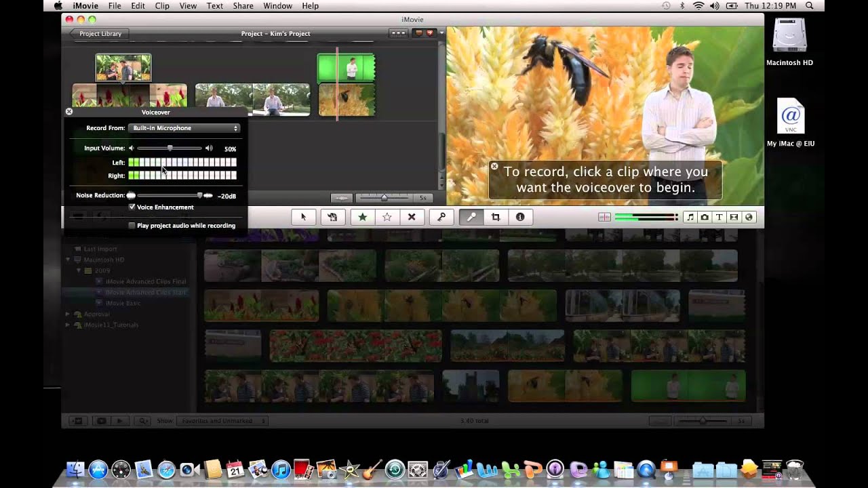Image resolution: width=868 pixels, height=488 pixels.
Task: Open System Preferences in the dock
Action: pyautogui.click(x=418, y=469)
